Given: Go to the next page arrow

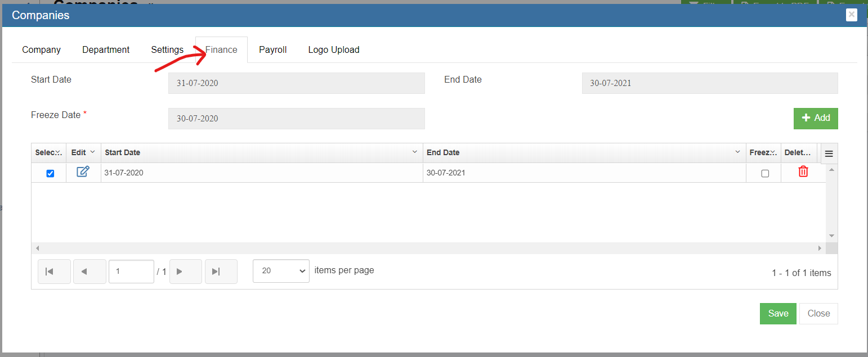Looking at the screenshot, I should [185, 272].
